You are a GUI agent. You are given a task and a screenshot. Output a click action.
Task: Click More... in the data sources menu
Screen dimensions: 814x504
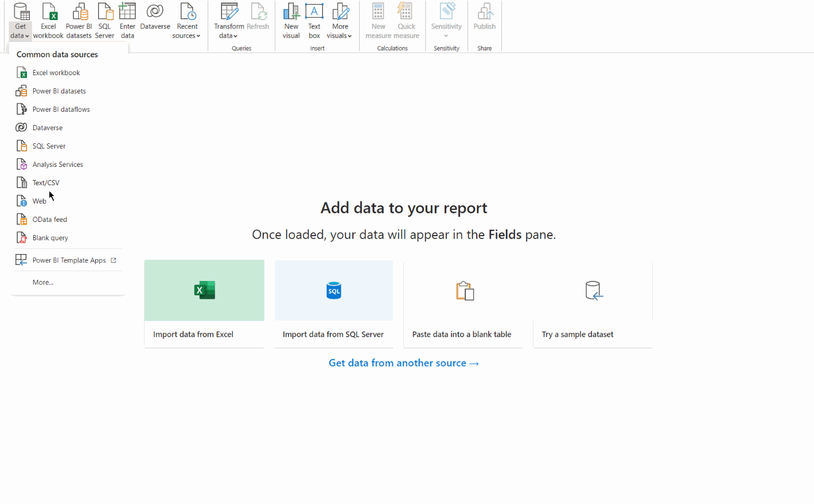pos(43,283)
